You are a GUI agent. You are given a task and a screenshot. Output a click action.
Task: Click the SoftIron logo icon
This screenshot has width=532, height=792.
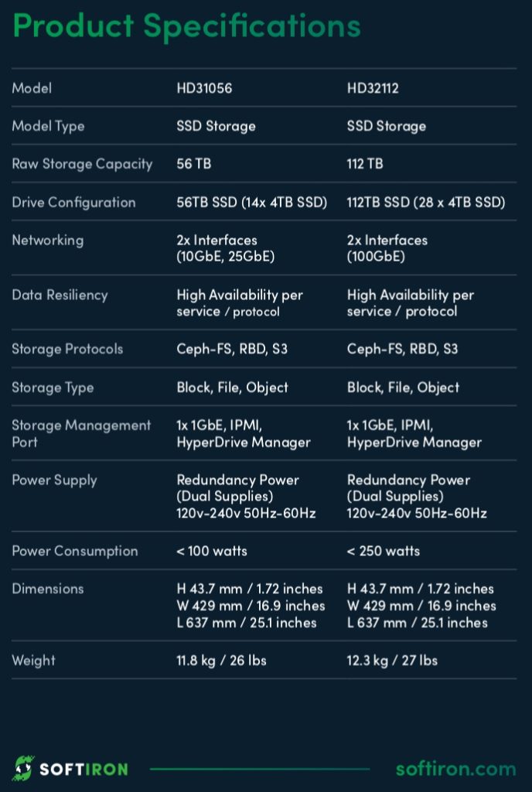pos(23,768)
